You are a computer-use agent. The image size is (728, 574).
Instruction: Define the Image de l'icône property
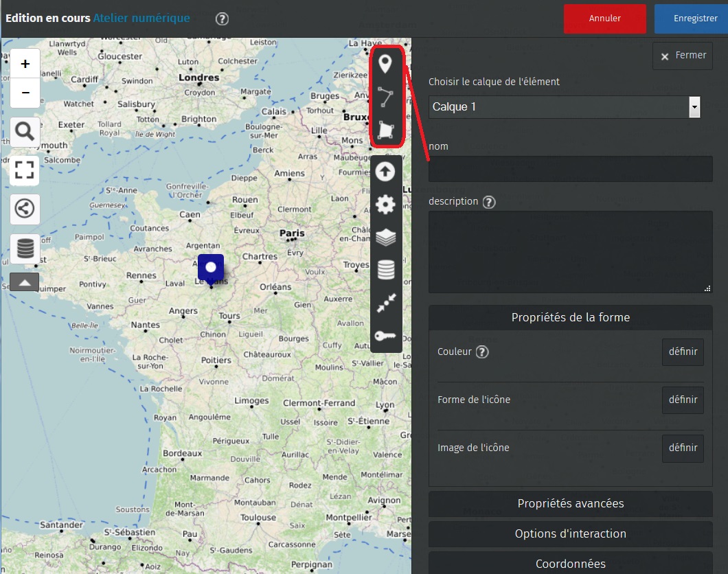[x=683, y=448]
